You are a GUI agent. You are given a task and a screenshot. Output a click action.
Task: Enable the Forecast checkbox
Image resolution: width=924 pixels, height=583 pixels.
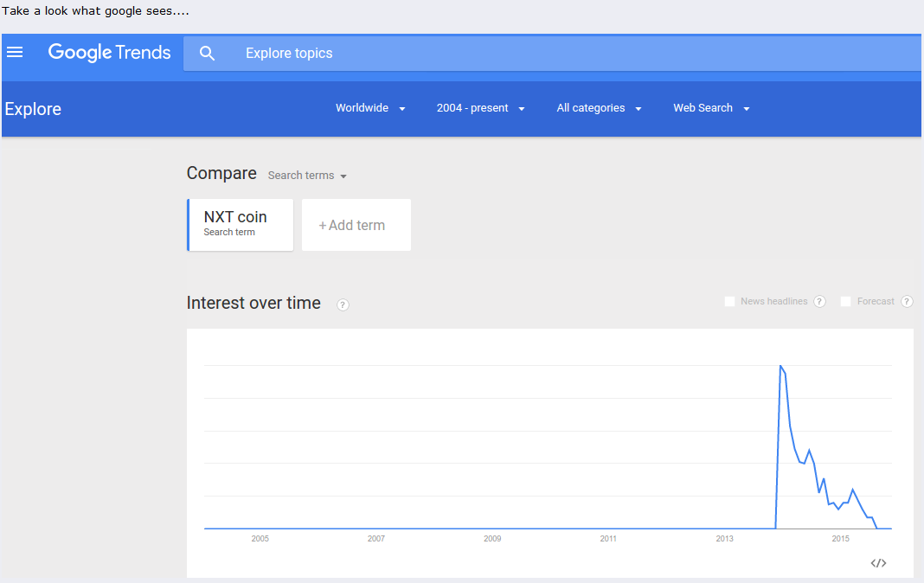click(x=845, y=302)
